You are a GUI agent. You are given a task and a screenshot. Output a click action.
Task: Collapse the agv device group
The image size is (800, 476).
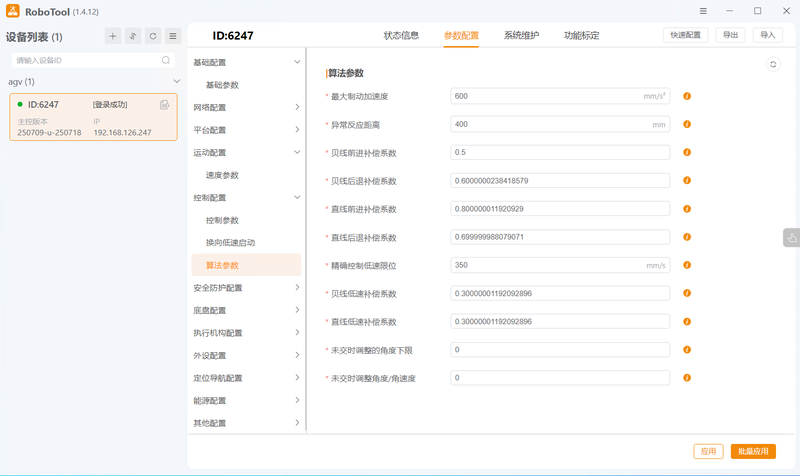[x=177, y=82]
